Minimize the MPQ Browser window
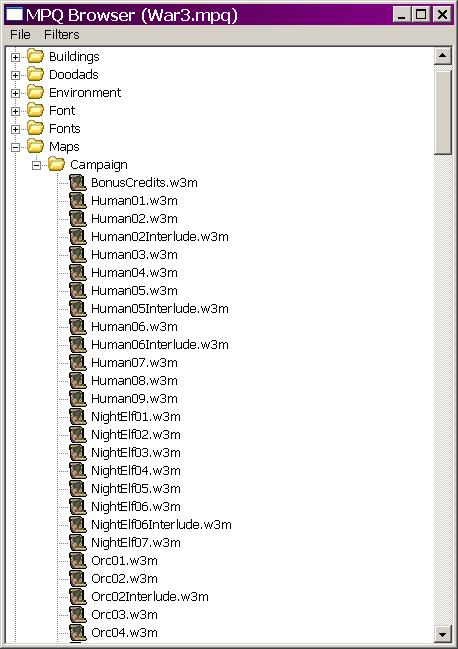Screen dimensions: 458x649 coord(402,14)
